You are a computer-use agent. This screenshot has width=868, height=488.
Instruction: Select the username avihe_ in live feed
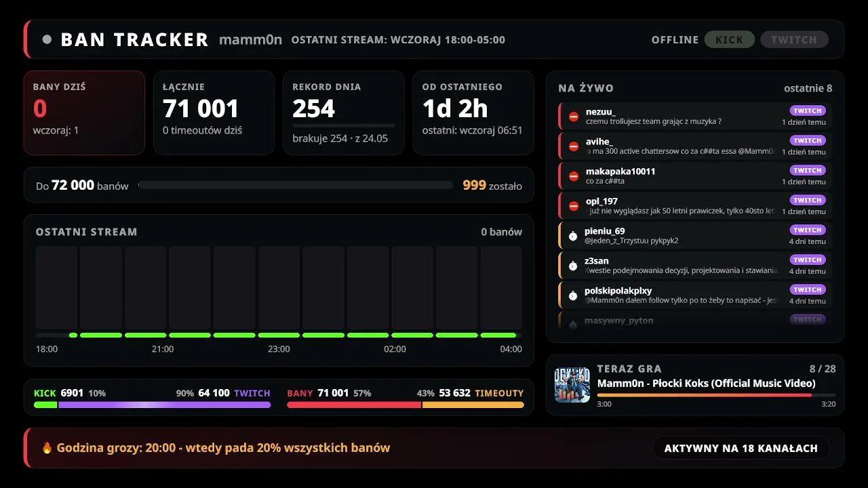(599, 142)
